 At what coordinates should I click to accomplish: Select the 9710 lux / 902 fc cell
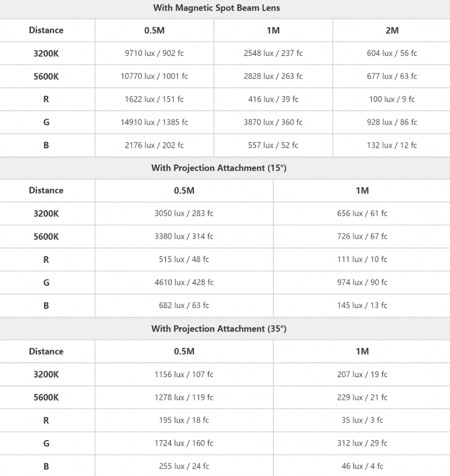(x=154, y=53)
